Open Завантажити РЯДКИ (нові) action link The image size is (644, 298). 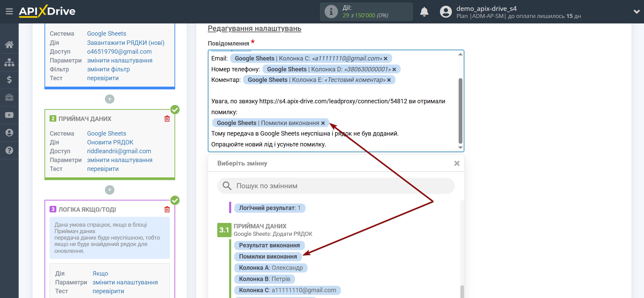point(126,43)
